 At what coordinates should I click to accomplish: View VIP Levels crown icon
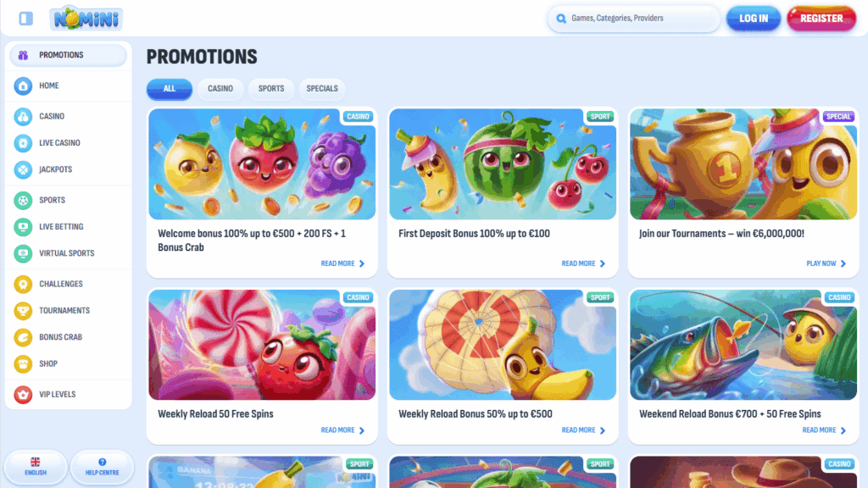click(x=23, y=395)
